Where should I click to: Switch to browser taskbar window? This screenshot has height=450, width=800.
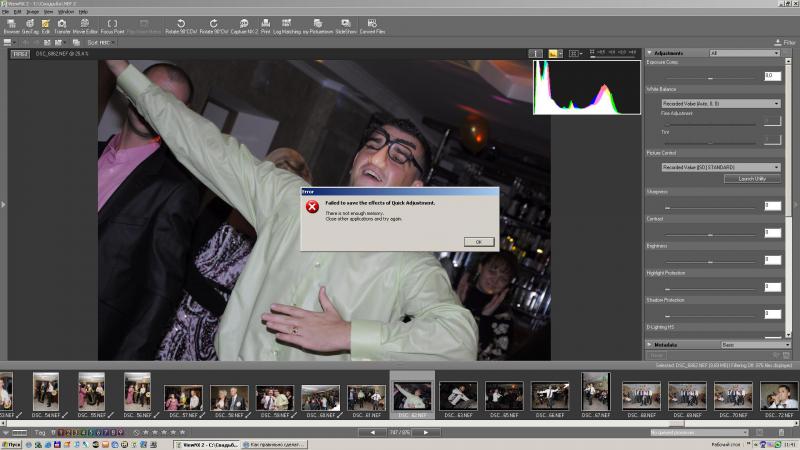pyautogui.click(x=274, y=445)
